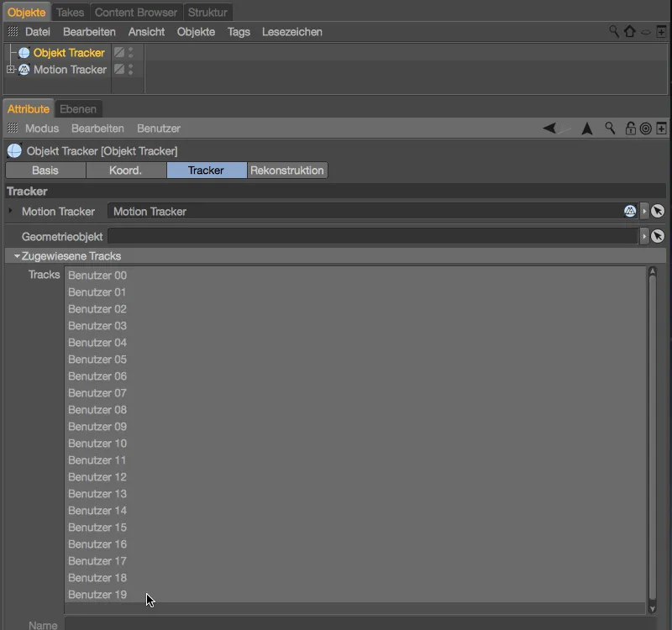Click tracks list scrollbar up arrow
The width and height of the screenshot is (672, 630).
[653, 271]
